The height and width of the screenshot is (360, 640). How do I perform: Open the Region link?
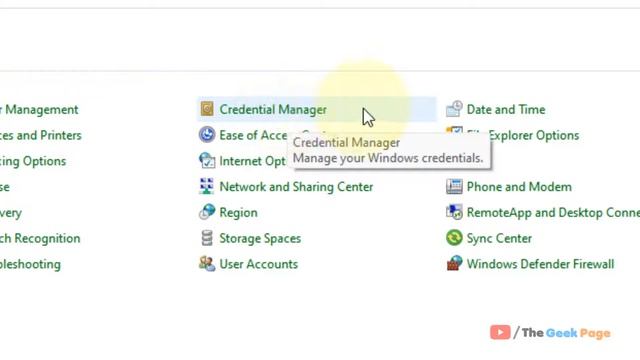point(238,213)
